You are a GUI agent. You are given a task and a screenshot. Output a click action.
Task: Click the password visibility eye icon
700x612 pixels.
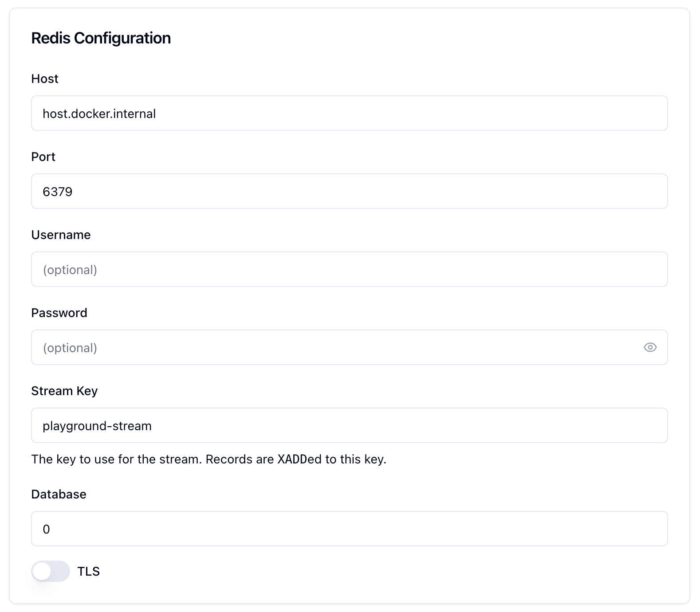650,348
